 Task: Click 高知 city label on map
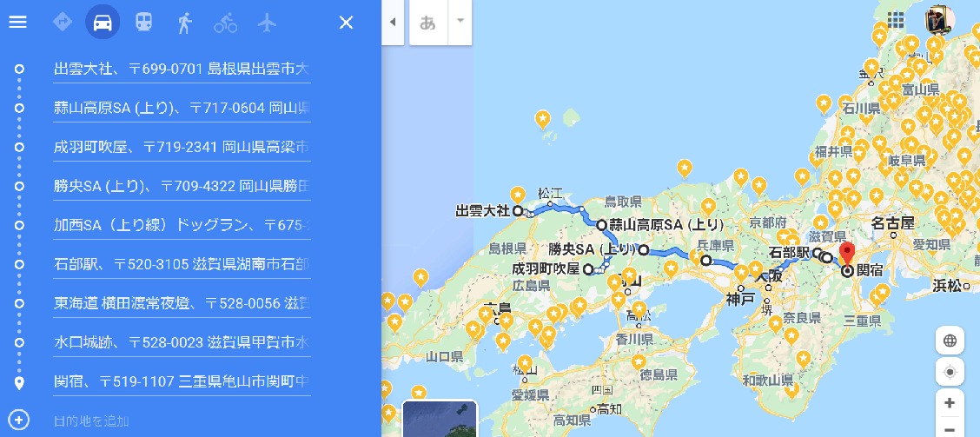point(609,409)
